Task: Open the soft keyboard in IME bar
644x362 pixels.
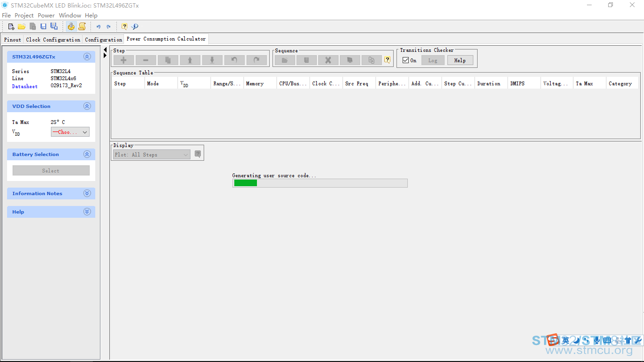Action: (x=607, y=340)
